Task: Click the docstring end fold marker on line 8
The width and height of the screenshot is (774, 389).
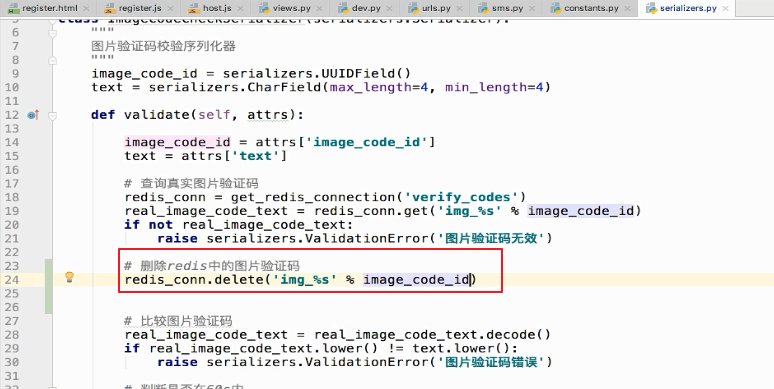Action: pos(52,60)
